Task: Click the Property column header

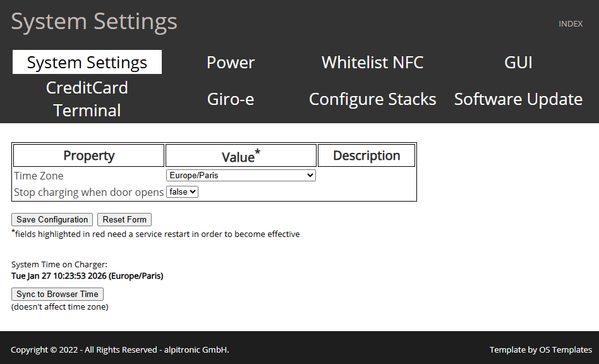Action: click(x=89, y=155)
